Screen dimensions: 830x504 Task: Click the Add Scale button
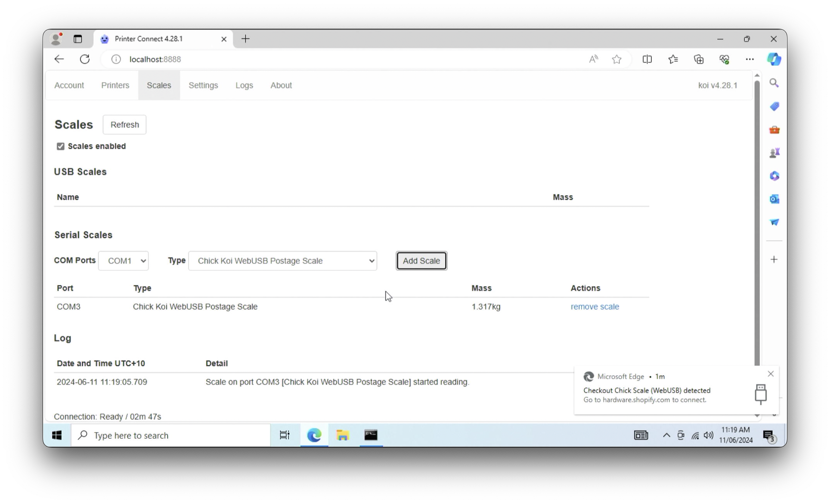(x=421, y=261)
